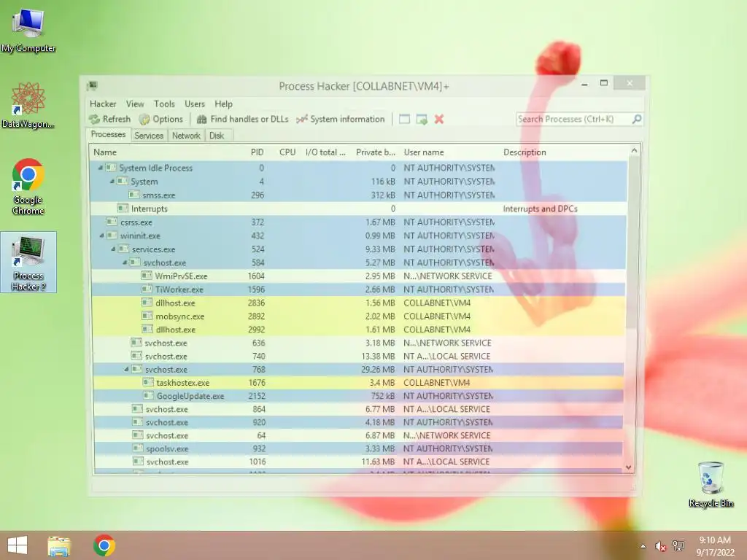
Task: Collapse the System Idle Process node
Action: (101, 168)
